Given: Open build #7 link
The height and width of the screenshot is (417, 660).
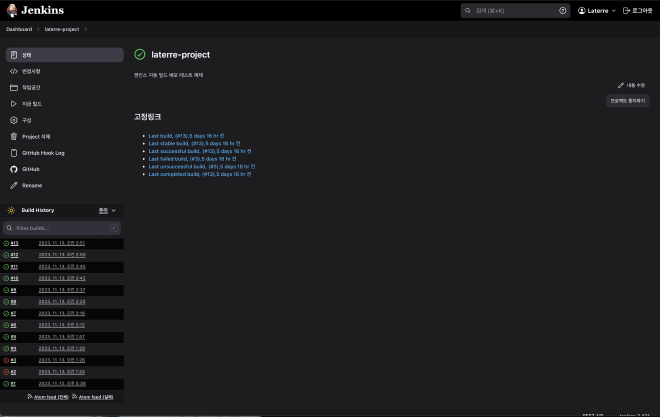Looking at the screenshot, I should (x=13, y=313).
